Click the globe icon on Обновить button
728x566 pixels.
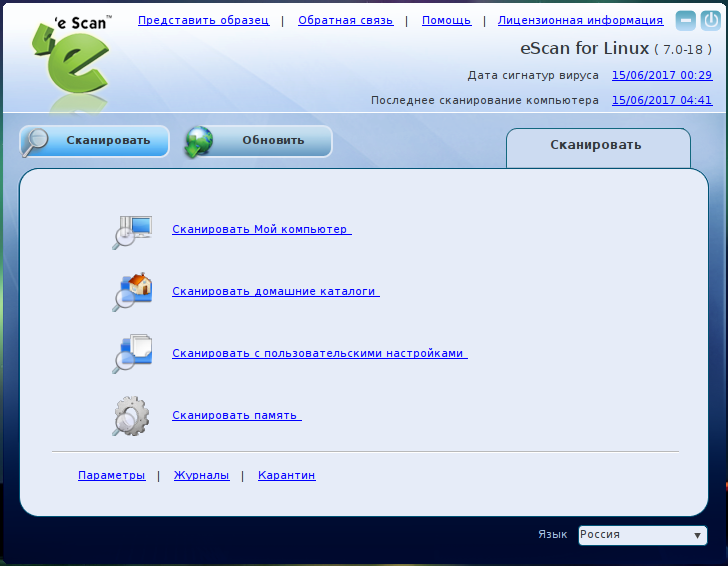[x=199, y=142]
